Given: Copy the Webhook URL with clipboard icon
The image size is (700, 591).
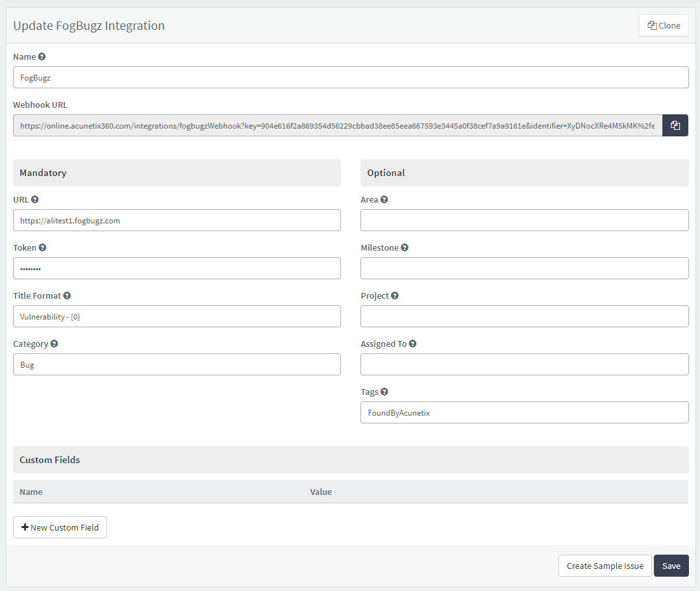Looking at the screenshot, I should pos(675,125).
